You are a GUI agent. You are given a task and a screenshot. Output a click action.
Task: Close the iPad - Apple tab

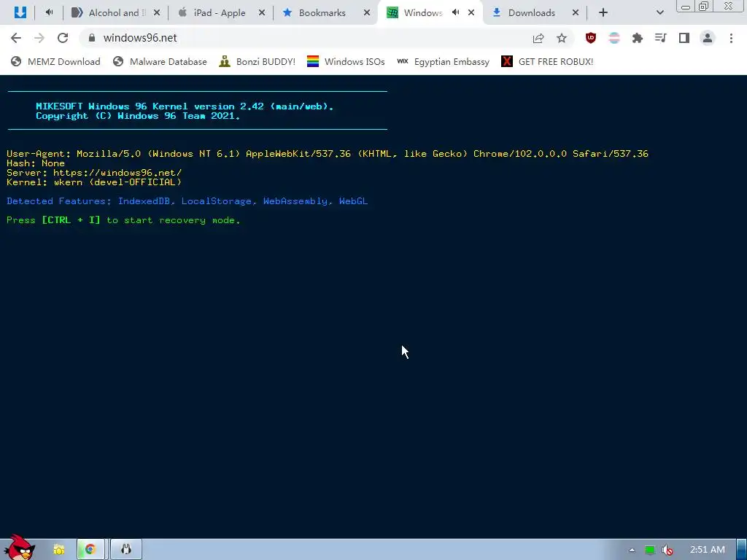pyautogui.click(x=262, y=13)
